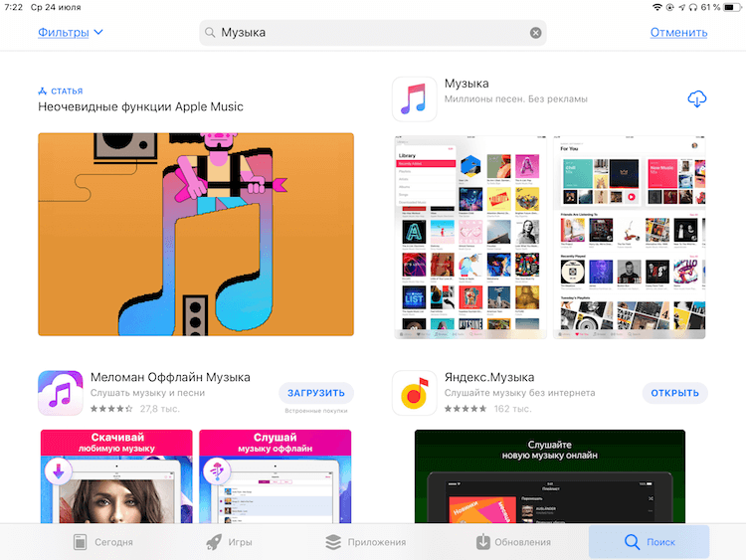Viewport: 746px width, 560px height.
Task: Open the Меломан Оффлайн Музыка app icon
Action: tap(61, 393)
